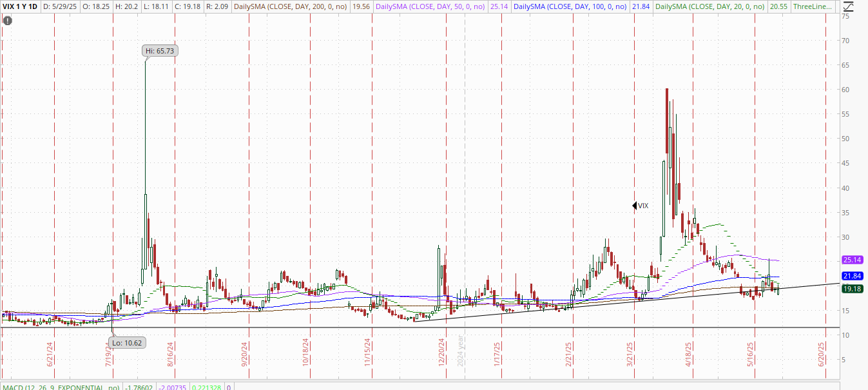Click the 3/21/25 expiration date marker
This screenshot has width=868, height=390.
[631, 354]
